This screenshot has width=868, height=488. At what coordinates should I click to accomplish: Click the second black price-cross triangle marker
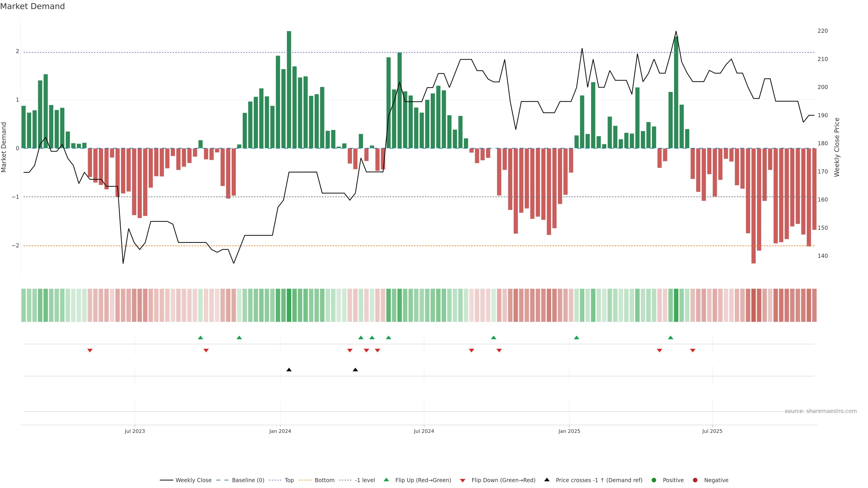click(355, 370)
